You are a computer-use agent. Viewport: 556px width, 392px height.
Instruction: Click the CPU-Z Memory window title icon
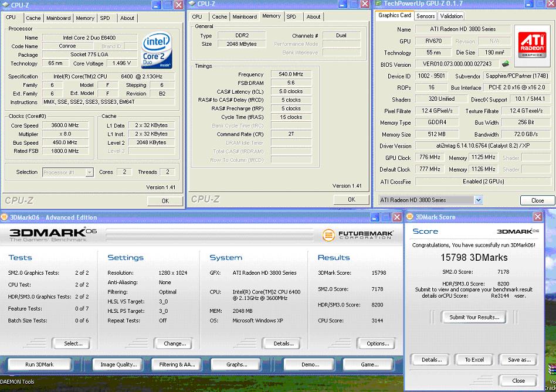[192, 4]
